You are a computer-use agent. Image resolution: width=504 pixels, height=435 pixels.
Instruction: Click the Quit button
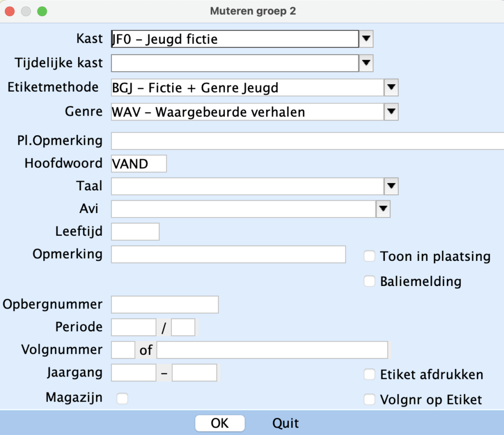pos(285,423)
